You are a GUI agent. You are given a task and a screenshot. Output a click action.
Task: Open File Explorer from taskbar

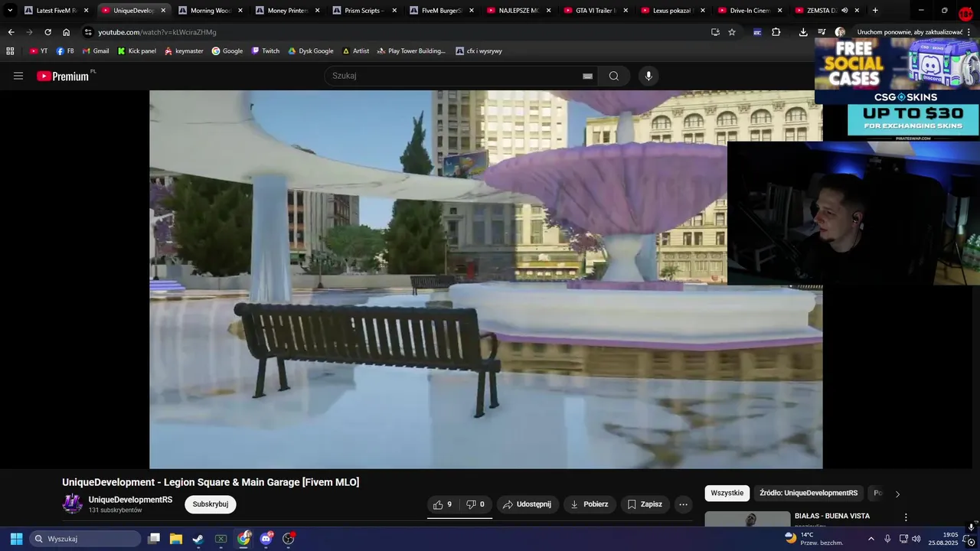(176, 539)
